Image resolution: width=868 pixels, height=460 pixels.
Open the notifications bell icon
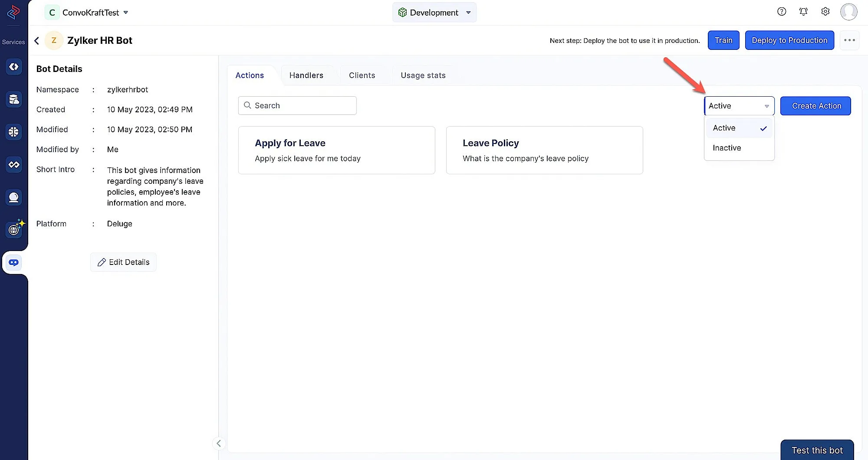tap(803, 12)
